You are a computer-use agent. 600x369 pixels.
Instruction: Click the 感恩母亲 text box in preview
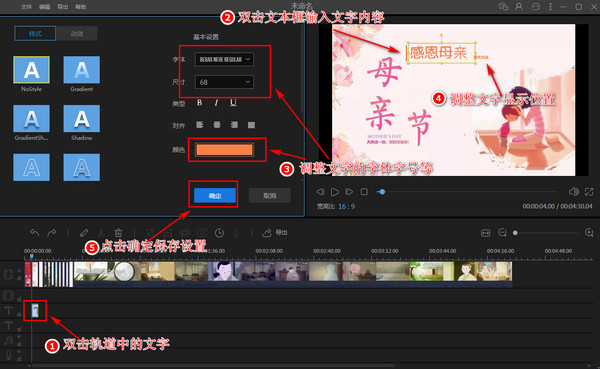click(442, 52)
